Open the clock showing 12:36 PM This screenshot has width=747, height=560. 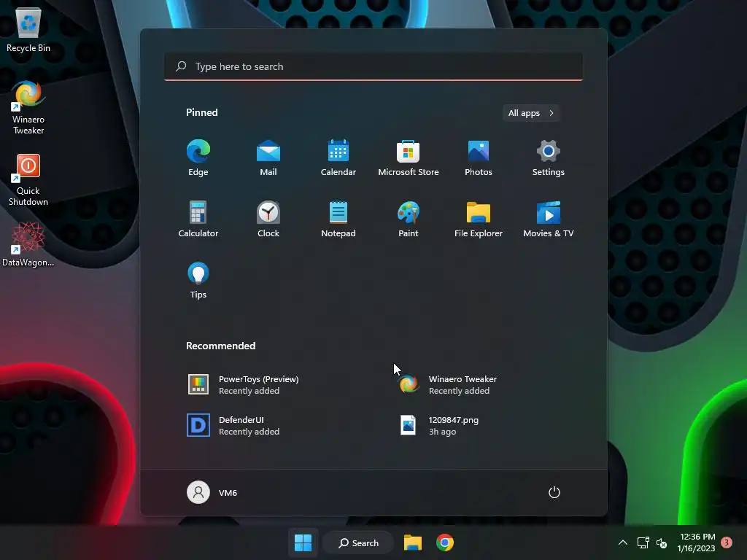pos(697,542)
